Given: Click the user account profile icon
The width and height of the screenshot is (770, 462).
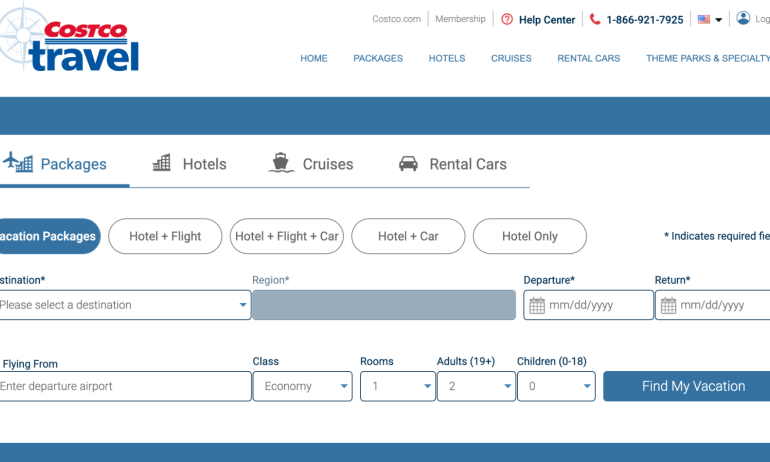Looking at the screenshot, I should pyautogui.click(x=743, y=18).
